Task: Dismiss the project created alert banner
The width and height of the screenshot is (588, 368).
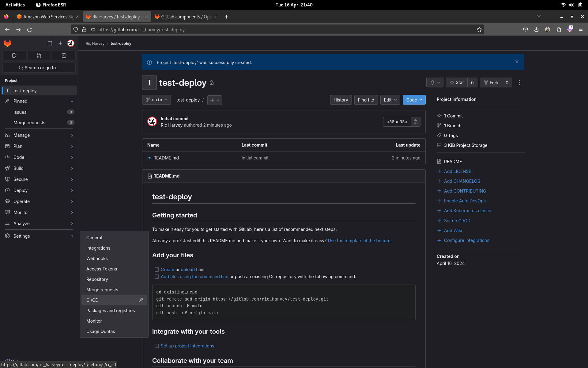Action: point(517,62)
